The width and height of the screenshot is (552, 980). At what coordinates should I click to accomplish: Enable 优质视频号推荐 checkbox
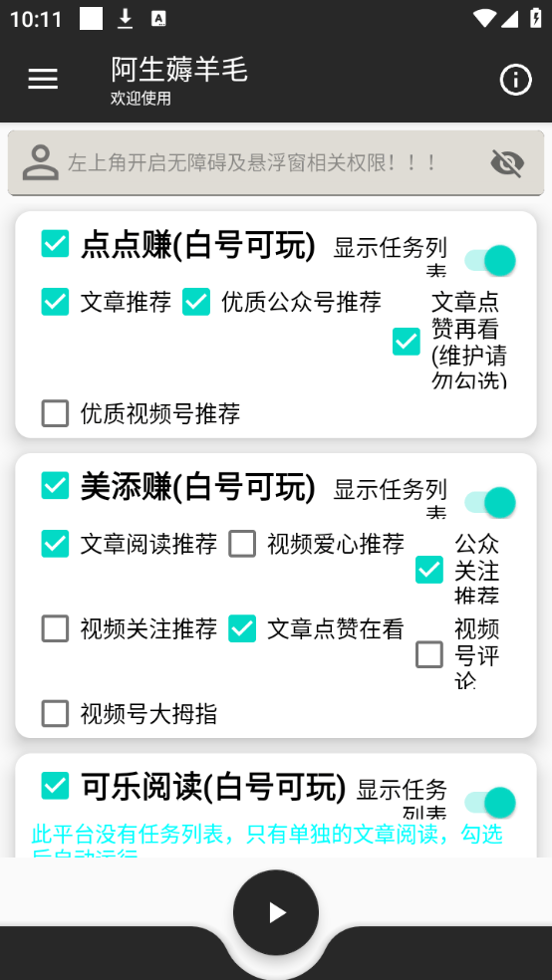(x=55, y=413)
